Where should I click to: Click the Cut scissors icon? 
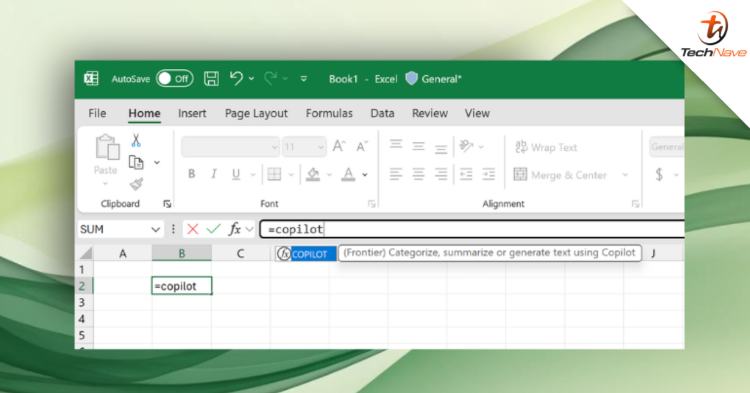(x=136, y=140)
